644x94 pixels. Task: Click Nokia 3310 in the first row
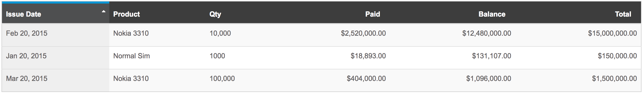131,33
